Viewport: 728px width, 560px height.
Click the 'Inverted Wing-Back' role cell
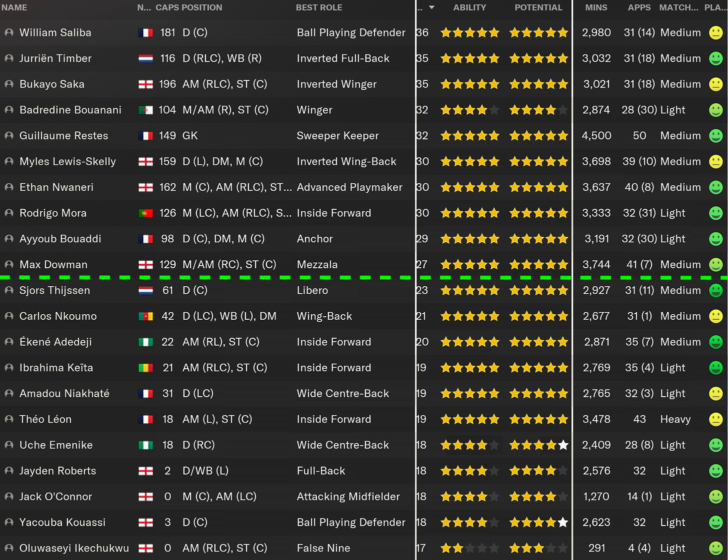(x=346, y=162)
